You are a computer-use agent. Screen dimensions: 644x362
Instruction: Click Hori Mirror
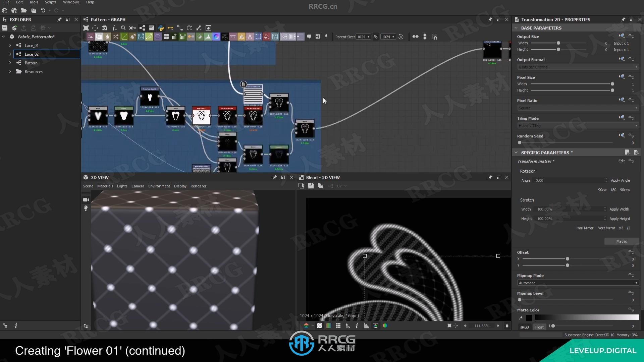(x=585, y=228)
